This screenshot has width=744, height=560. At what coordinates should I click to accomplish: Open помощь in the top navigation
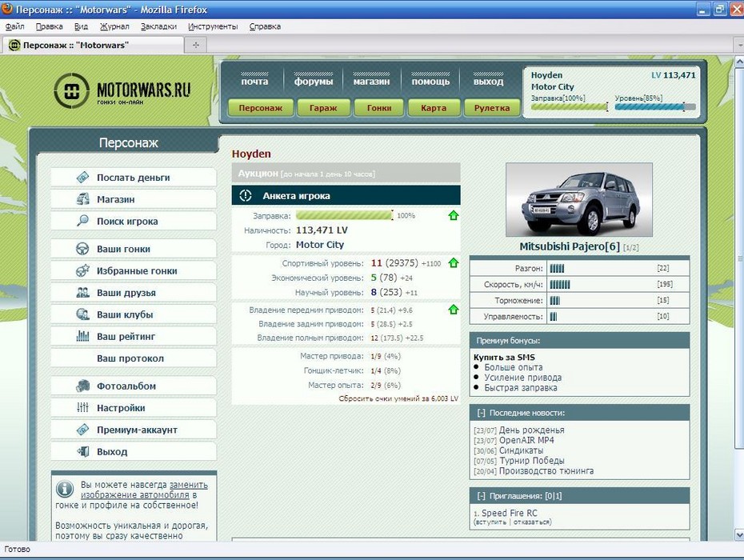[430, 81]
